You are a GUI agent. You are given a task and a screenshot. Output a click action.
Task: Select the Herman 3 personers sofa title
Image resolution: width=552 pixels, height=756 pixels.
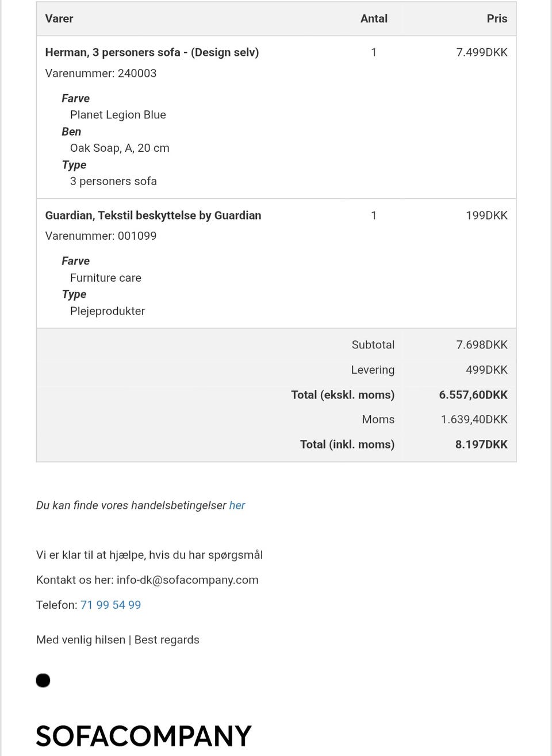pos(152,52)
